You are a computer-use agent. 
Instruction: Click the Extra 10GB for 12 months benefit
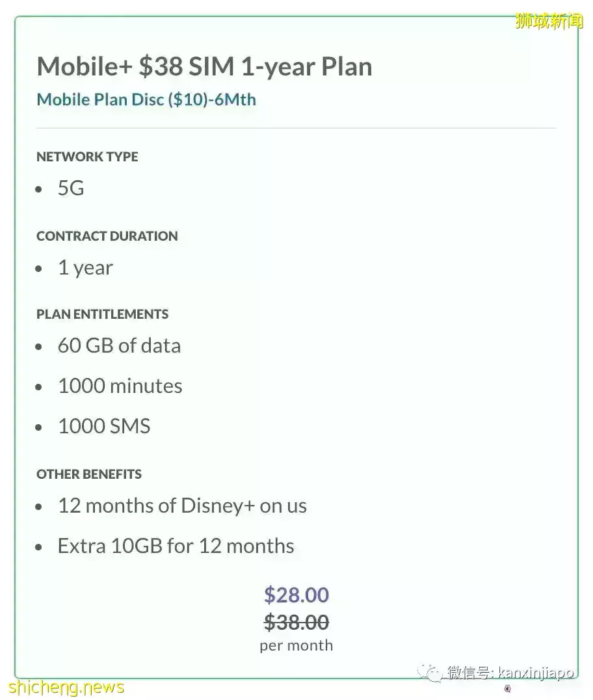click(176, 546)
